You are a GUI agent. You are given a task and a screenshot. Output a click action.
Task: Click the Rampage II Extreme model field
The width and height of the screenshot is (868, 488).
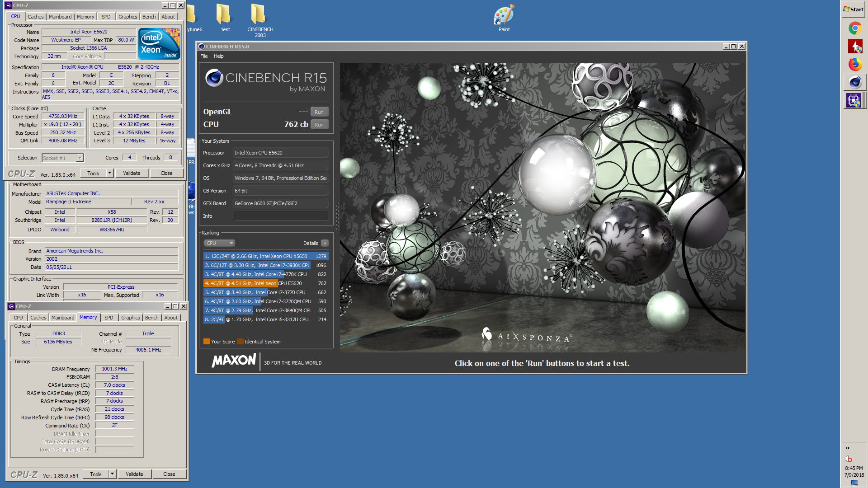point(87,202)
